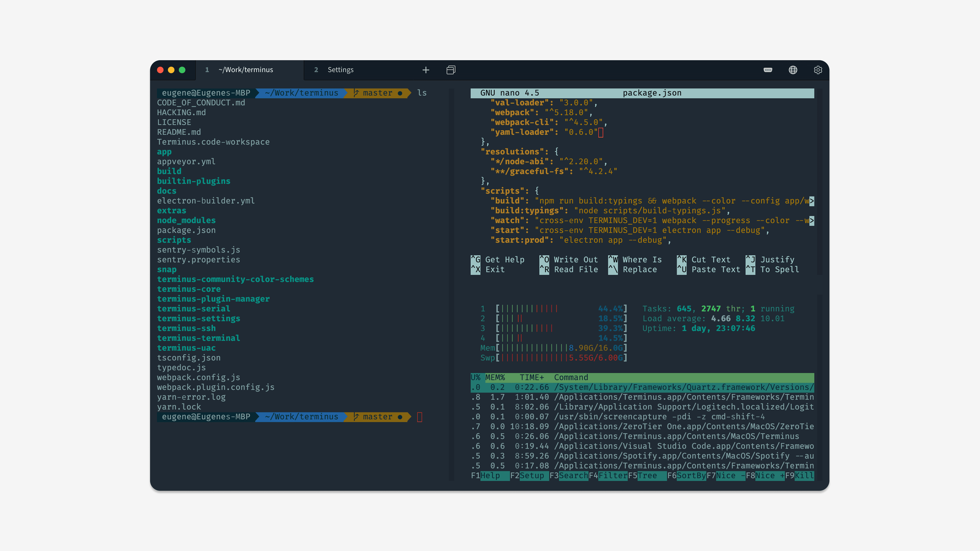Select the Visual Studio Code process row
Screen dimensions: 980x551
[642, 446]
